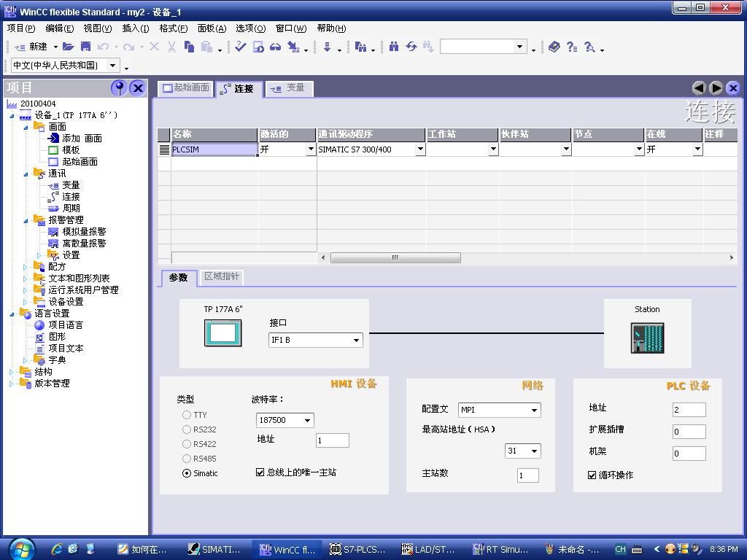Click the Station PLC icon
The width and height of the screenshot is (747, 560).
(647, 338)
